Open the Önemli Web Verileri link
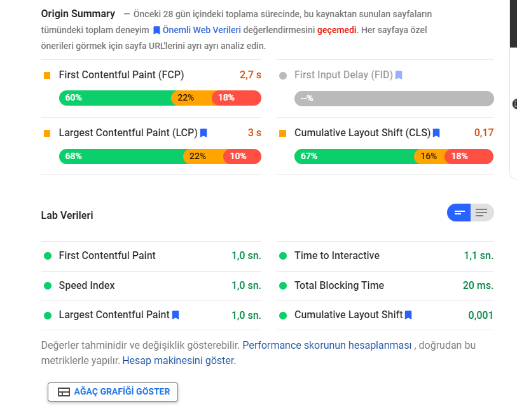The width and height of the screenshot is (517, 420). [202, 30]
